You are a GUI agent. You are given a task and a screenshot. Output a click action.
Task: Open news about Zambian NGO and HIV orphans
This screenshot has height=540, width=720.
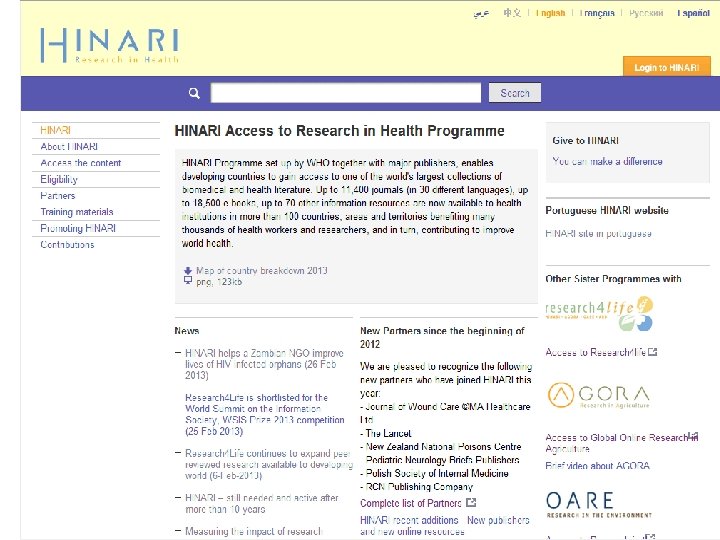pos(264,364)
